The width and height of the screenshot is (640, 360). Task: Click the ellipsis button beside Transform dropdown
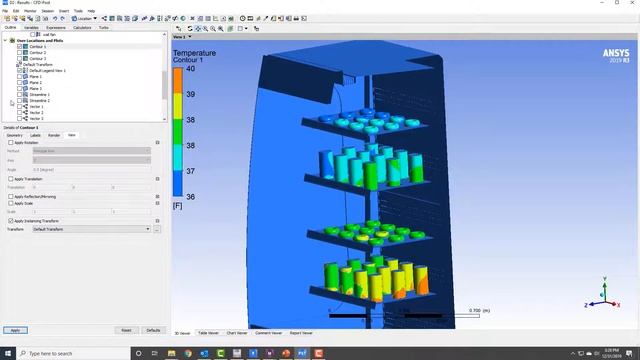[x=157, y=229]
